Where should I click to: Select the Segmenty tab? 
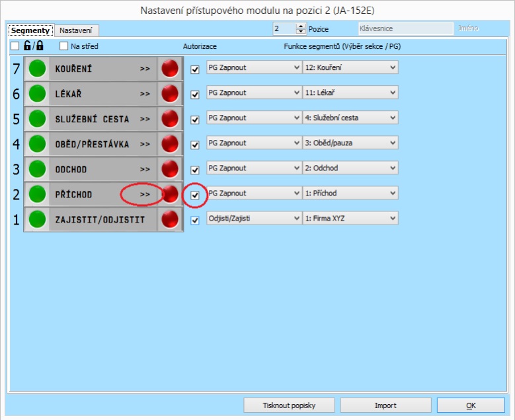30,30
